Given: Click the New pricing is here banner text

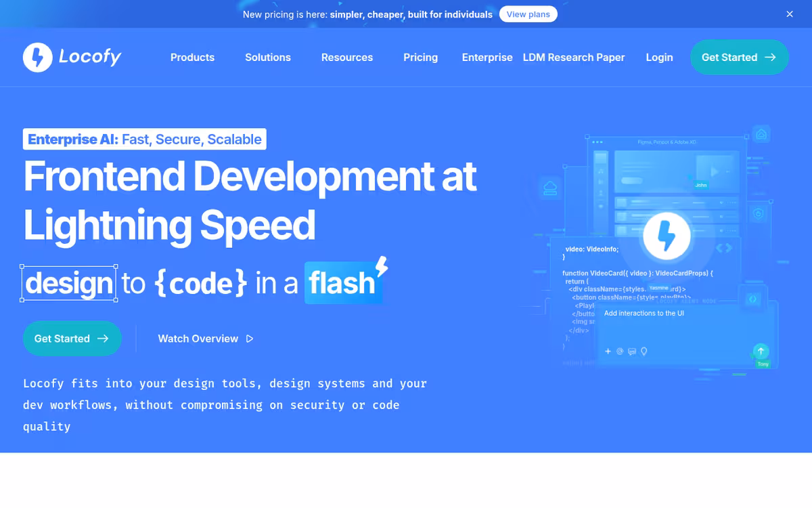Looking at the screenshot, I should pyautogui.click(x=367, y=14).
